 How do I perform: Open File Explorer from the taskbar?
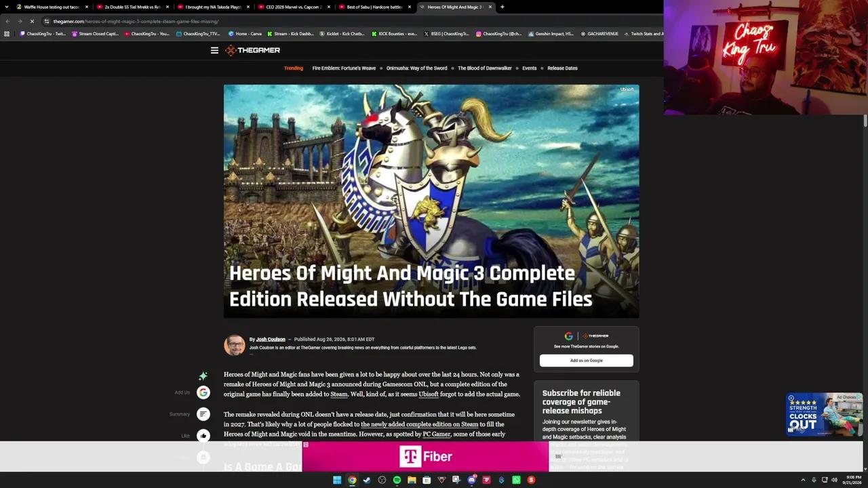(x=412, y=480)
